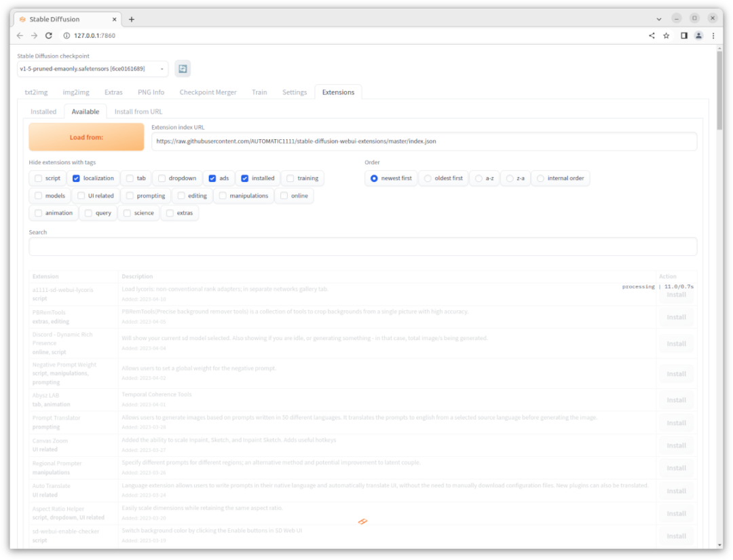Switch to the txt2img tab
Screen dimensions: 733x560
click(x=37, y=92)
